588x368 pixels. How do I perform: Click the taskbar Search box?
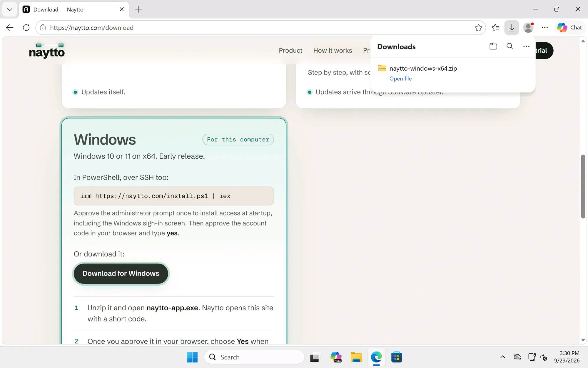click(254, 357)
